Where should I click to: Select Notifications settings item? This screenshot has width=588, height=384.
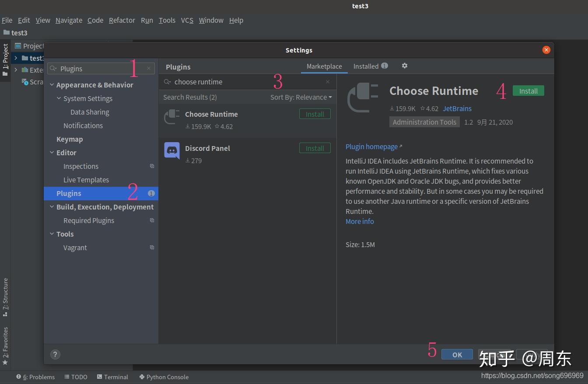point(83,126)
